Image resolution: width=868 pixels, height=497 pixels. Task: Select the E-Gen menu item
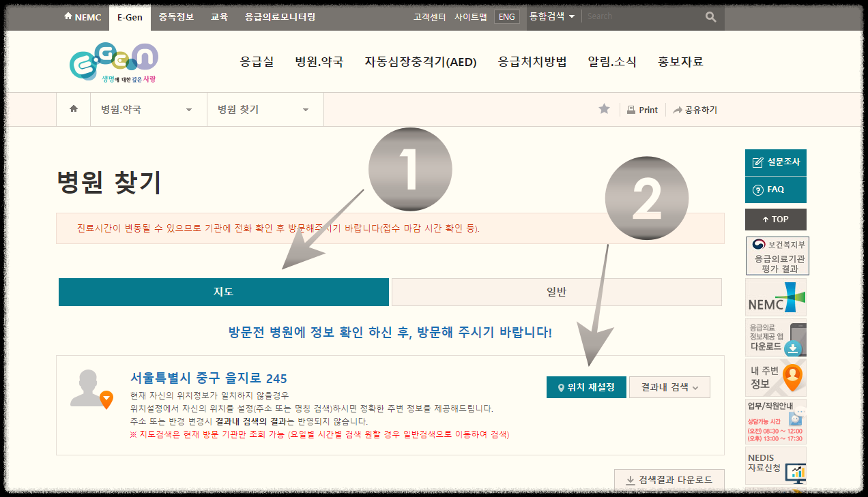130,16
